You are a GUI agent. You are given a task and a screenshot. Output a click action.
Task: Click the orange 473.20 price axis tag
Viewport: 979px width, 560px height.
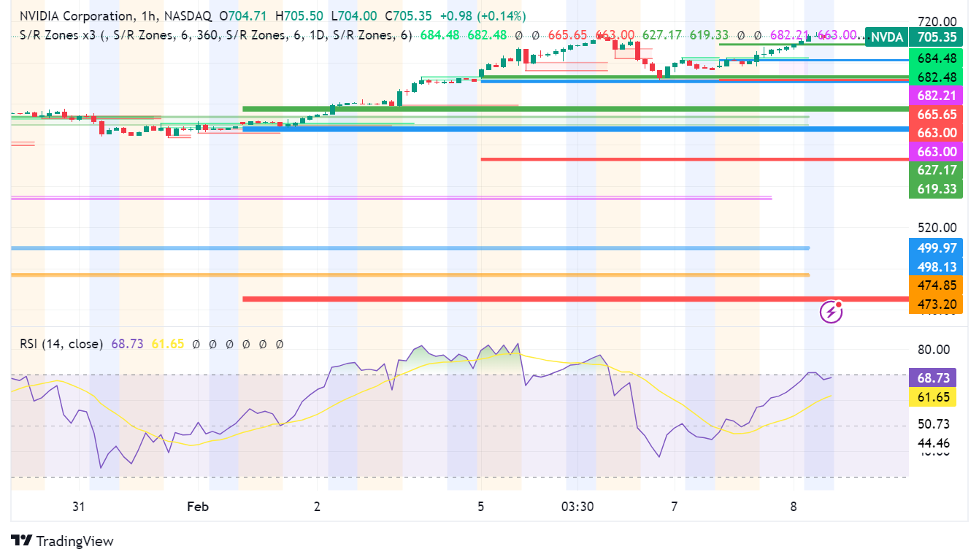(x=937, y=304)
